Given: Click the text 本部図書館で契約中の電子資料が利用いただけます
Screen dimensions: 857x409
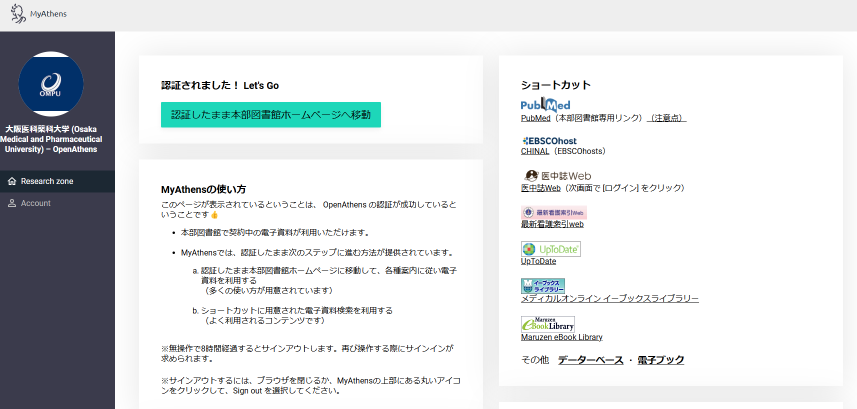Looking at the screenshot, I should pyautogui.click(x=275, y=232).
